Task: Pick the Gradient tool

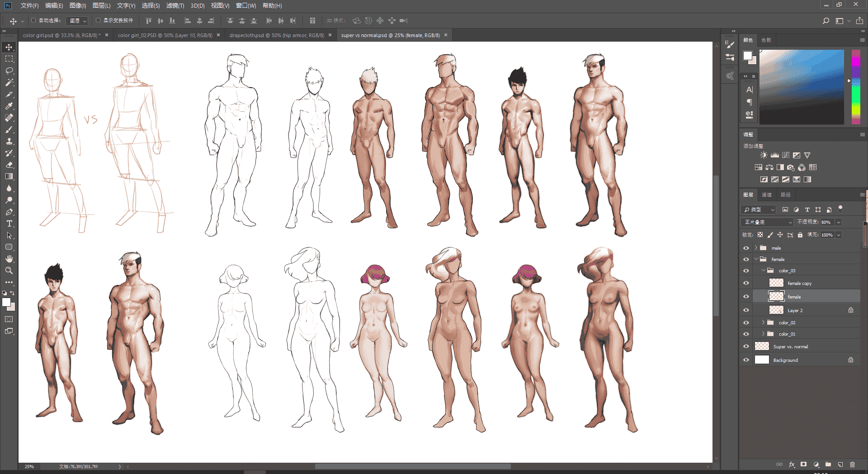Action: tap(9, 176)
